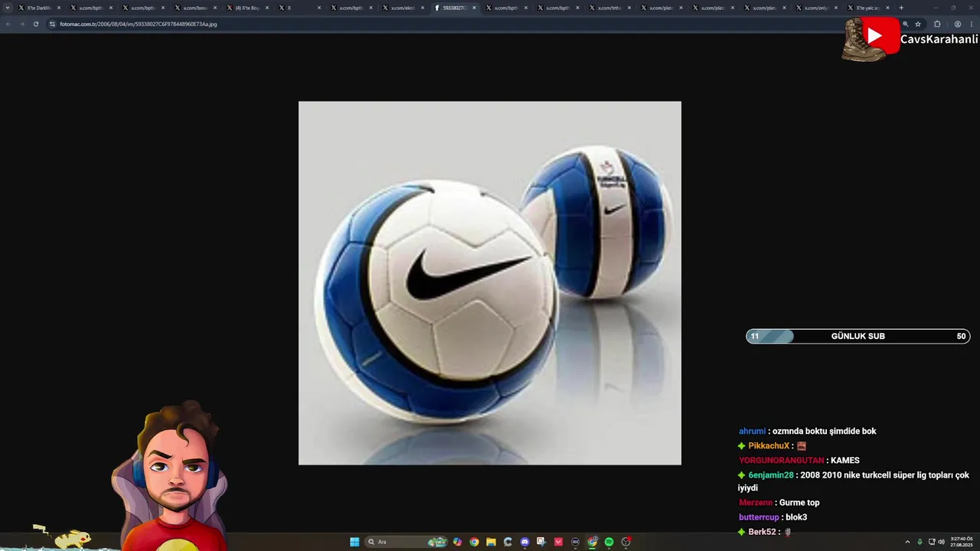Screen dimensions: 980x551
Task: Click the microphone tray icon
Action: (920, 542)
